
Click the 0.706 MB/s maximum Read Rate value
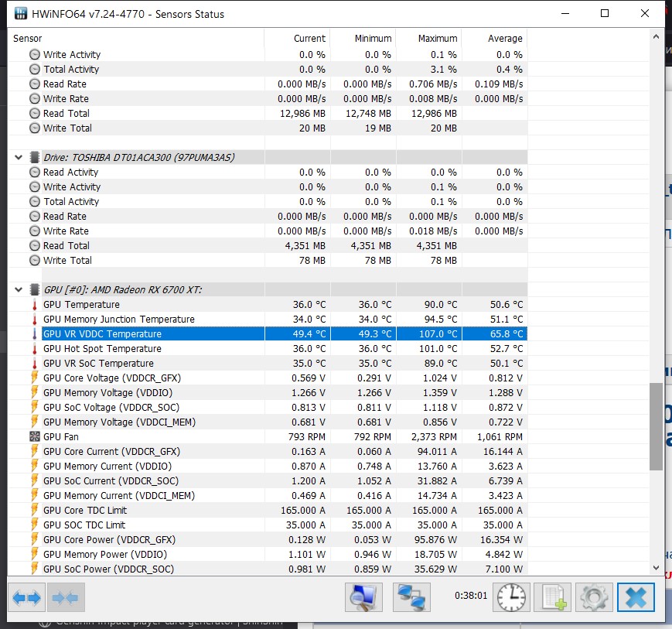[x=433, y=84]
